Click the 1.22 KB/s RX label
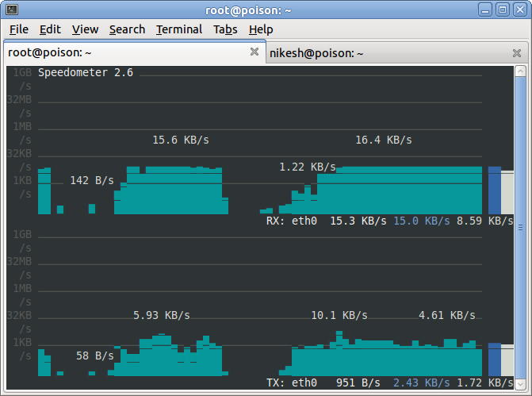The image size is (532, 396). pos(308,167)
